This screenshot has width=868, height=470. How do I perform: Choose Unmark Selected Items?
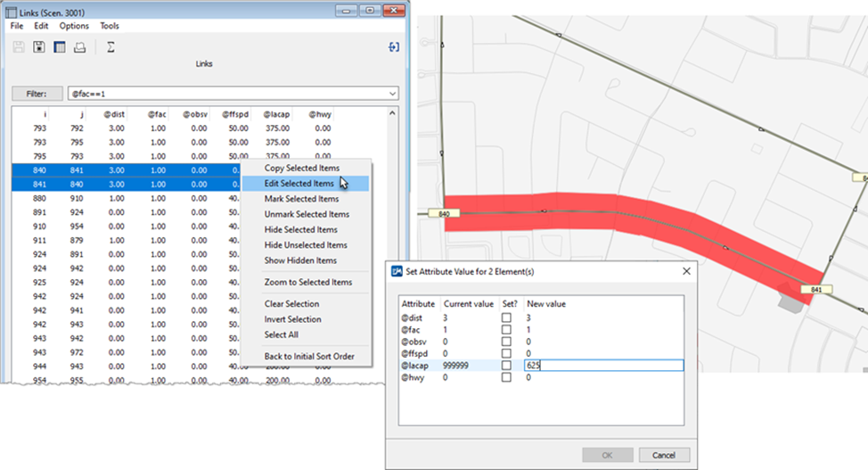click(307, 215)
